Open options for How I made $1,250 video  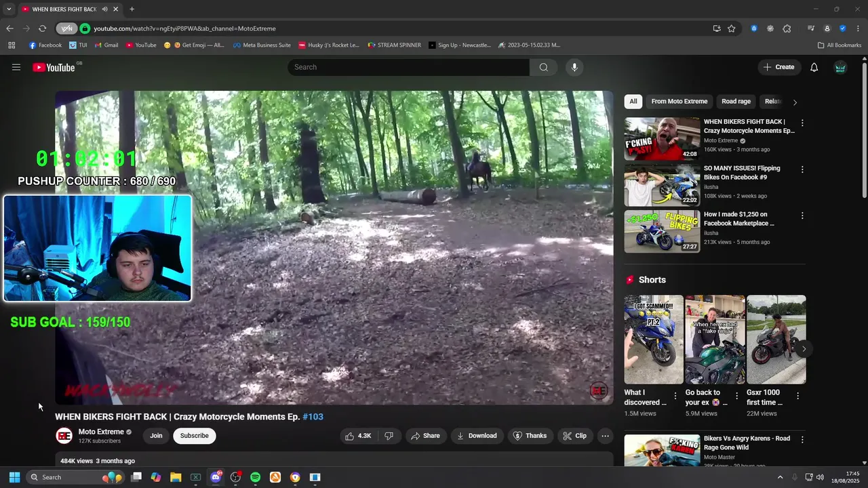point(802,216)
